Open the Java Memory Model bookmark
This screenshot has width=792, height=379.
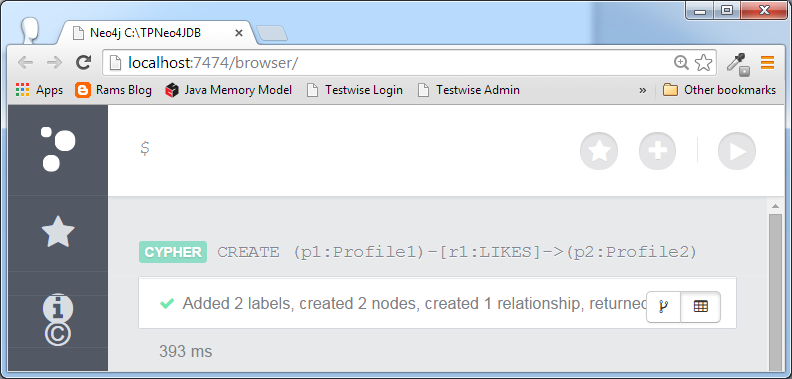tap(229, 90)
